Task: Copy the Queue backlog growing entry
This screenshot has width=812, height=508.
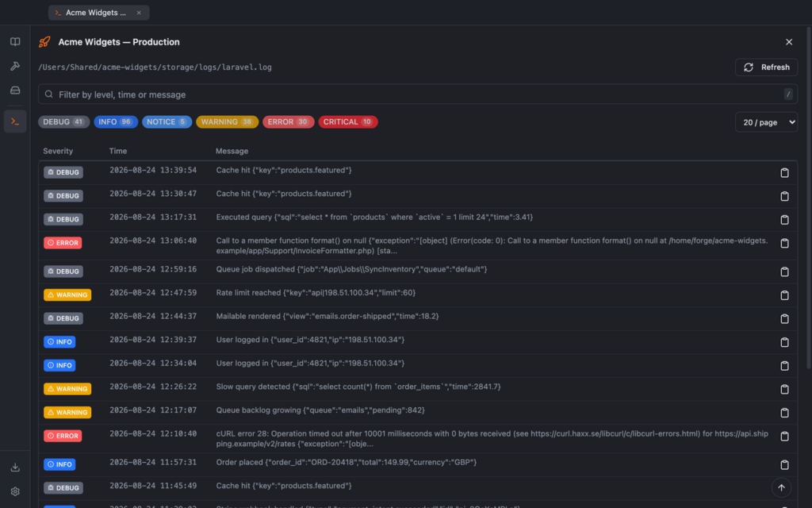Action: 784,413
